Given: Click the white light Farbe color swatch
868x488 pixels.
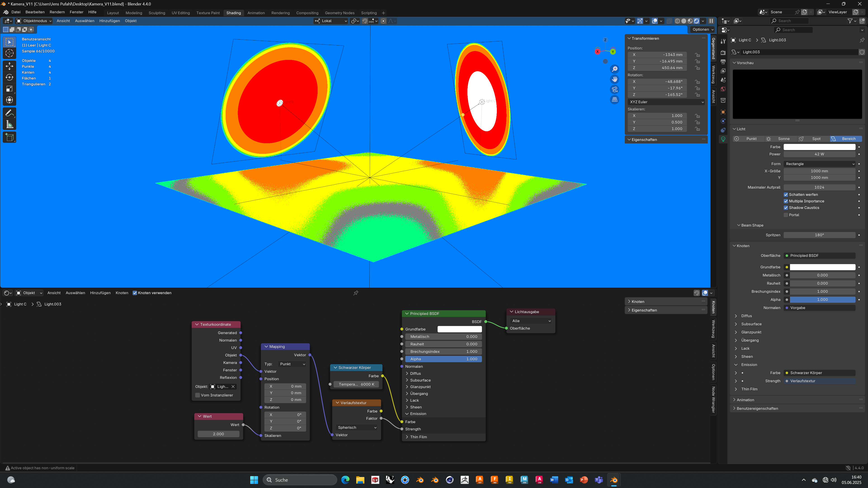Looking at the screenshot, I should click(819, 147).
